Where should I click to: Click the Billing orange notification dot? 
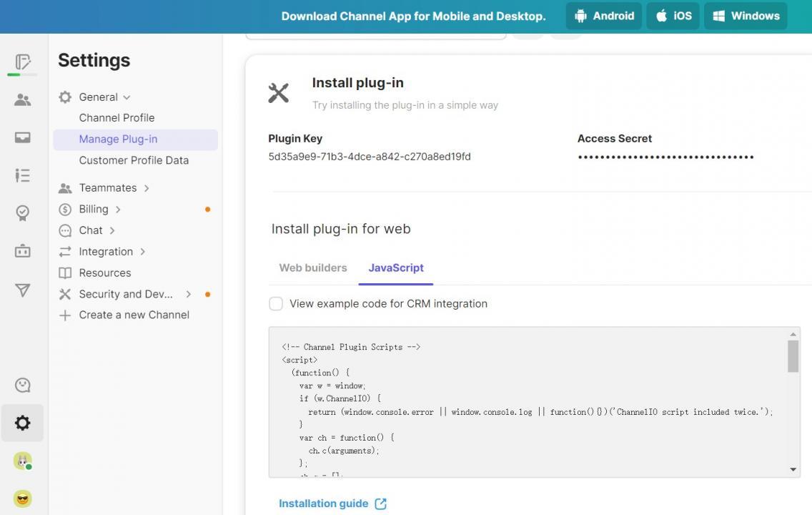pyautogui.click(x=208, y=210)
